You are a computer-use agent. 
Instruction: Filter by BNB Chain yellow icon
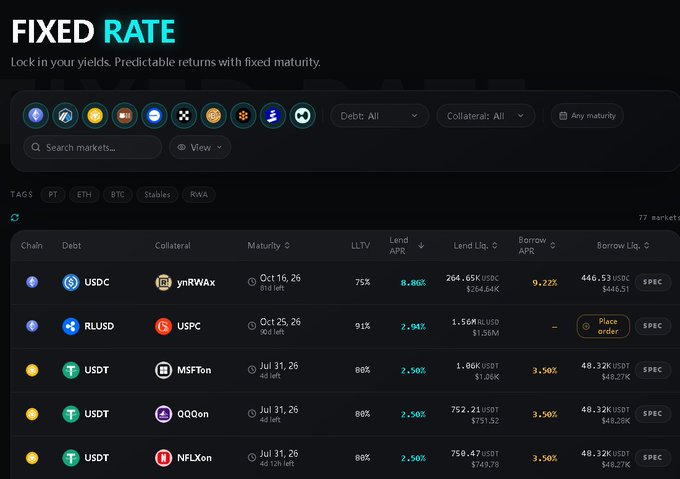coord(95,116)
